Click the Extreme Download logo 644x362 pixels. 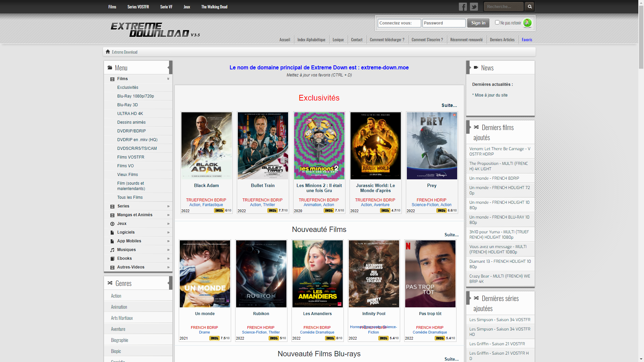point(155,30)
